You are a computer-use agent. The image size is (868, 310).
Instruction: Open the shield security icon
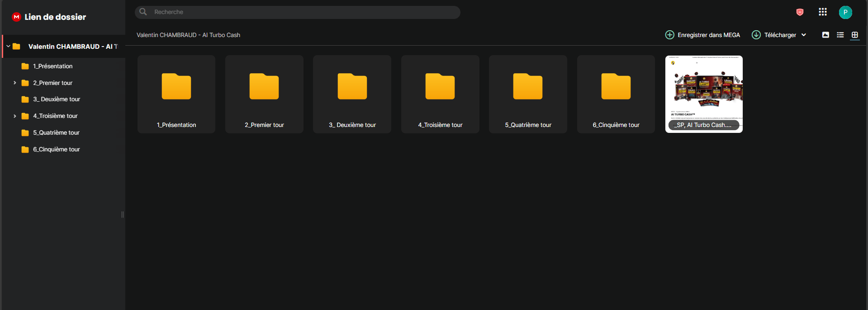(800, 12)
